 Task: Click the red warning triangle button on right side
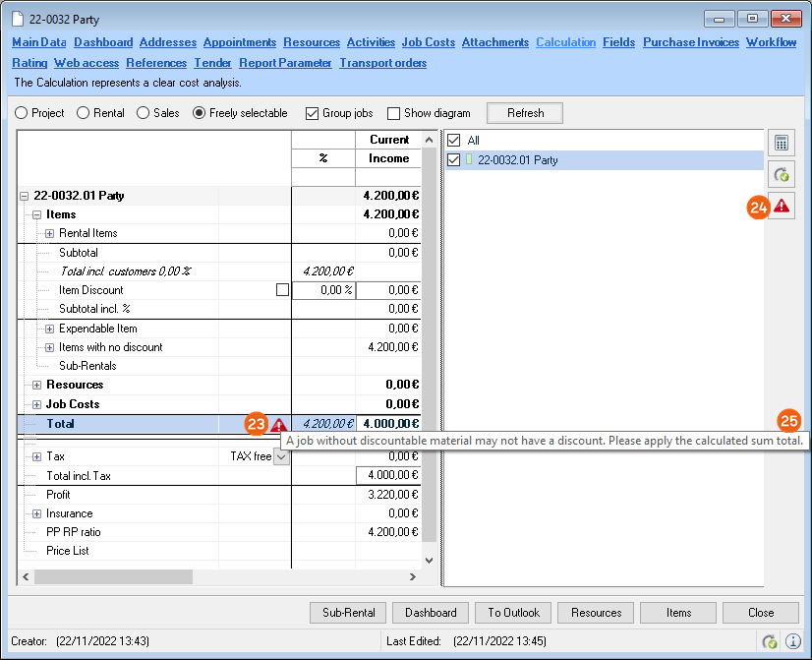pos(782,207)
